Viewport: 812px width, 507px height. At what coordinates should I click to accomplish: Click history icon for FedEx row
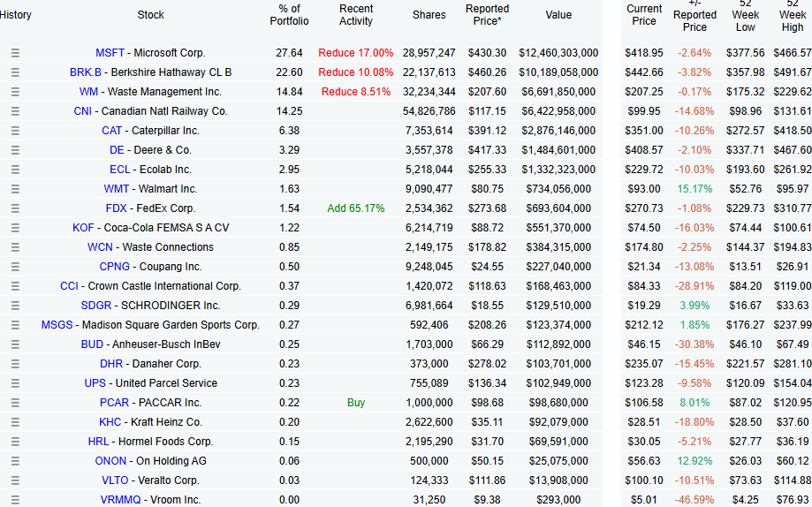(15, 208)
